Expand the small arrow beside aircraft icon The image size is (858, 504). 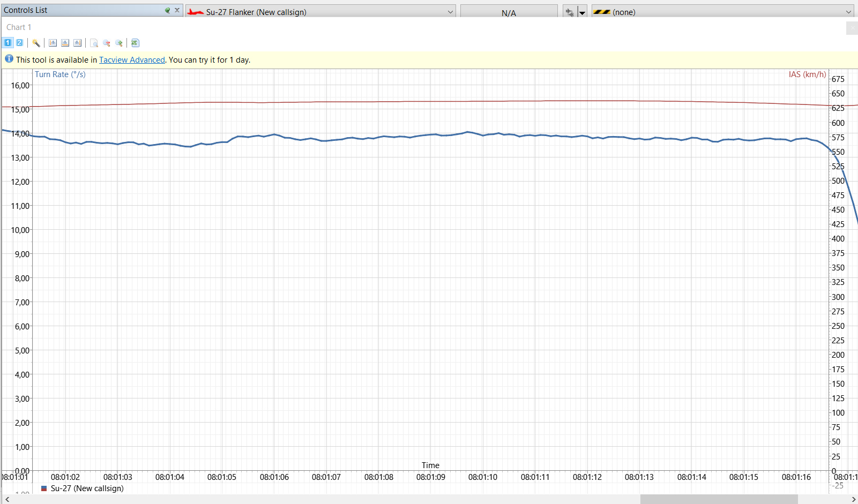coord(582,12)
